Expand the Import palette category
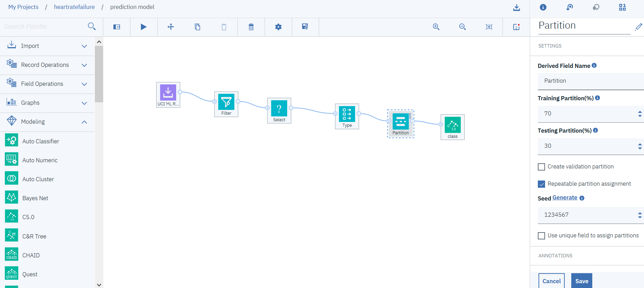 47,46
